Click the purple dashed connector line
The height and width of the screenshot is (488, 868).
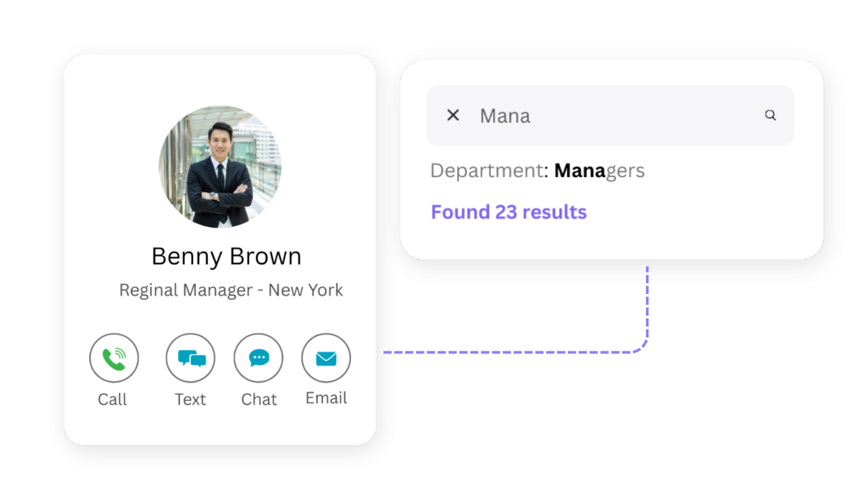click(x=509, y=352)
